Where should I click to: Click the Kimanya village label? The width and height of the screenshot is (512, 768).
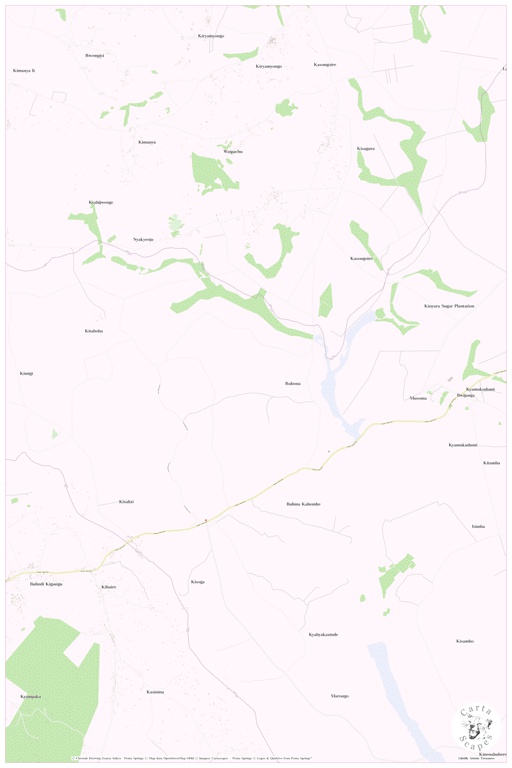point(146,142)
